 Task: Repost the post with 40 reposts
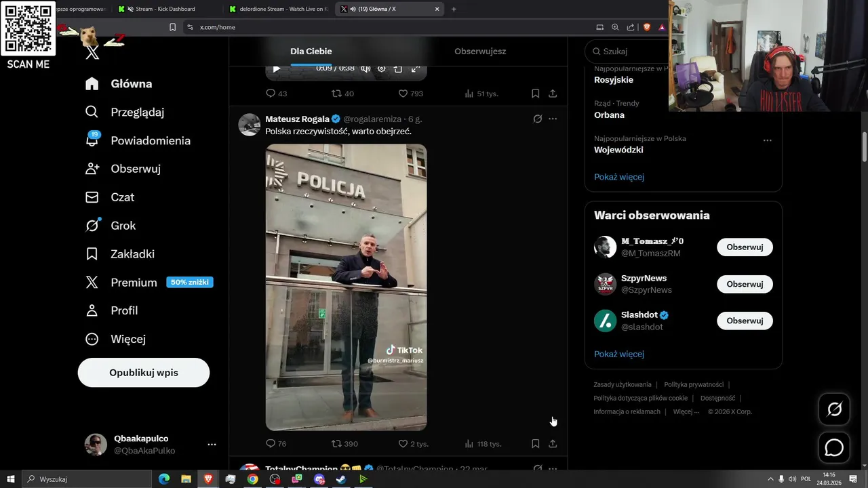[x=342, y=94]
